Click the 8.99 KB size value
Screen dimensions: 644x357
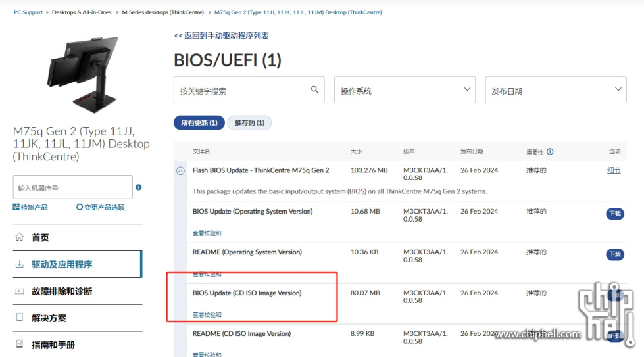point(362,333)
